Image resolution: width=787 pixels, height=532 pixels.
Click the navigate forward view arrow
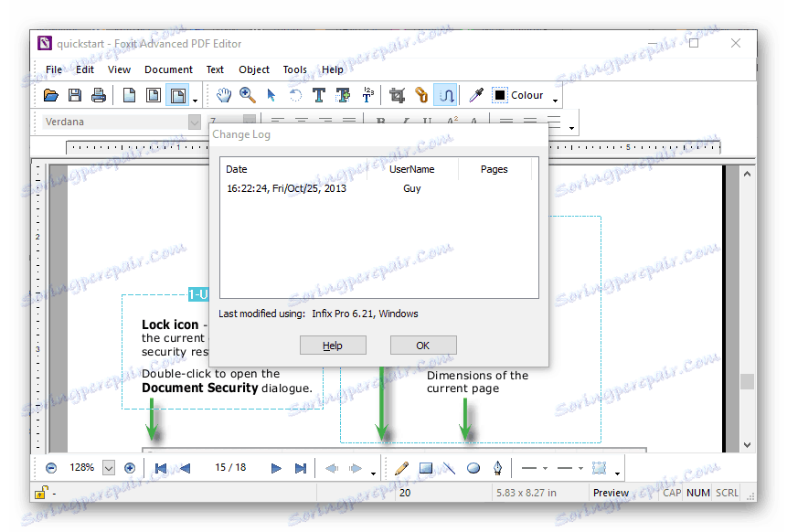(356, 468)
